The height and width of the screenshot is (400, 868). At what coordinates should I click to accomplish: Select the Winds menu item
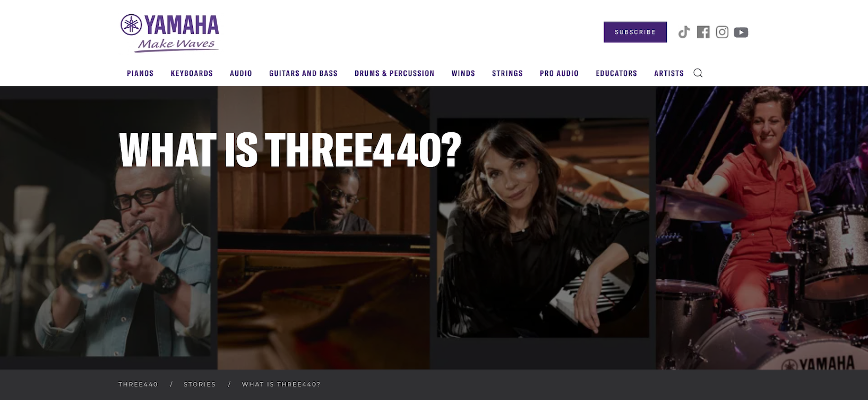(463, 73)
